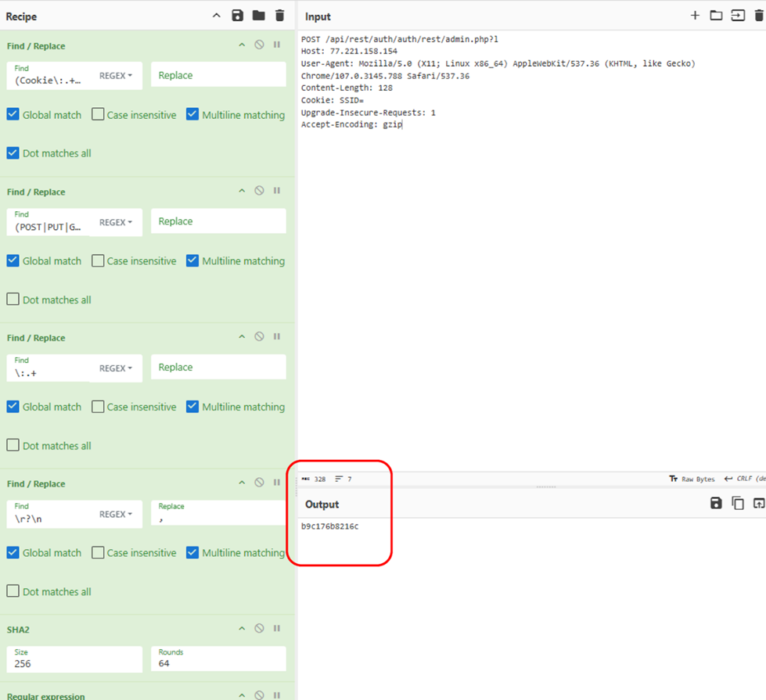
Task: Disable the \:.+ Find / Replace operation
Action: coord(260,336)
